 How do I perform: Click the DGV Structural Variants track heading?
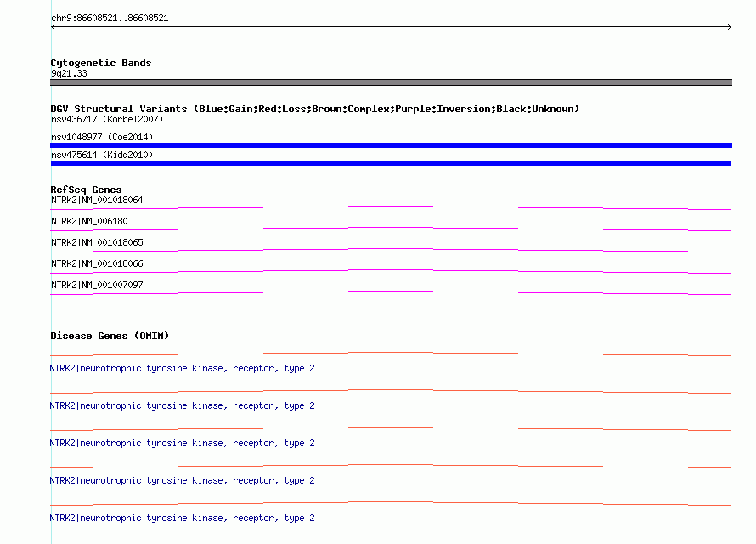[314, 109]
